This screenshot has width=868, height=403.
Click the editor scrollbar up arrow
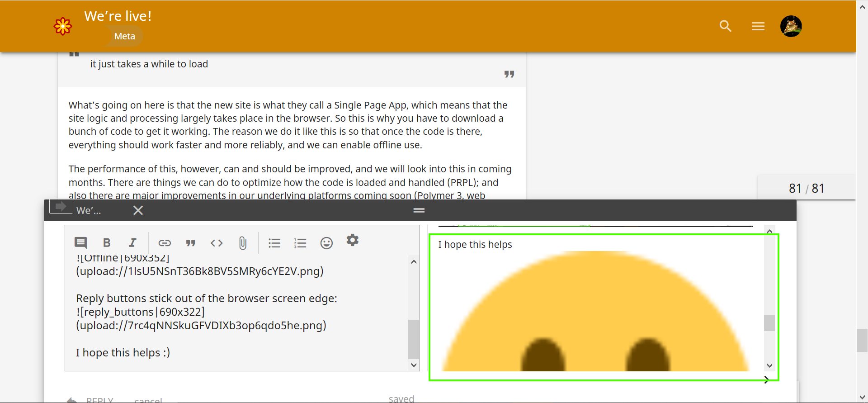(414, 262)
